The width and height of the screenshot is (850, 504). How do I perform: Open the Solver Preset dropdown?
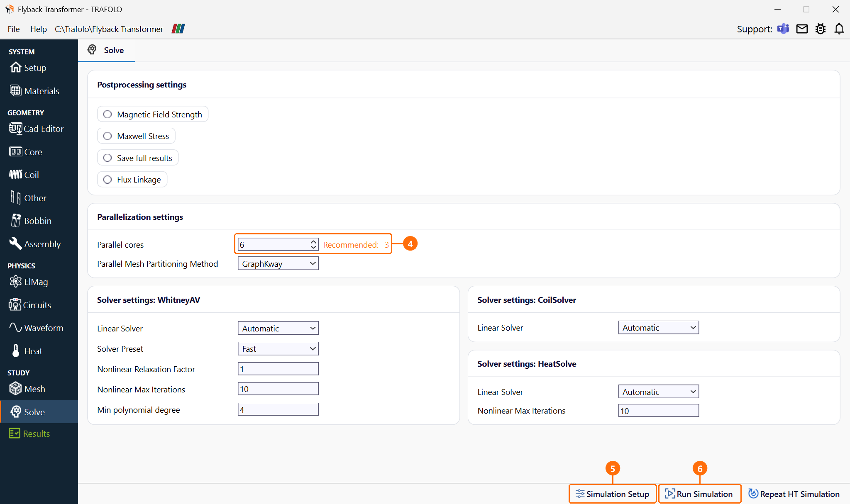point(278,348)
